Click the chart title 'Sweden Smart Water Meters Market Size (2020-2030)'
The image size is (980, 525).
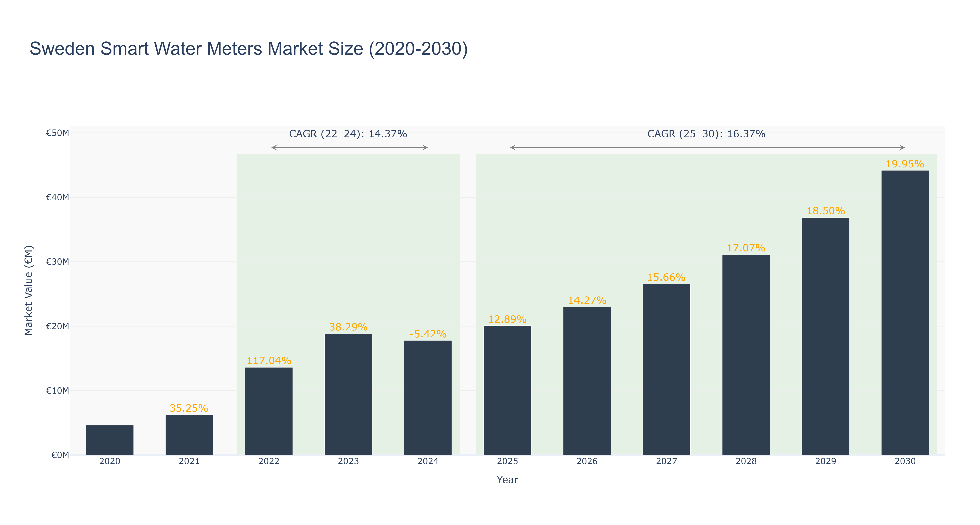248,49
